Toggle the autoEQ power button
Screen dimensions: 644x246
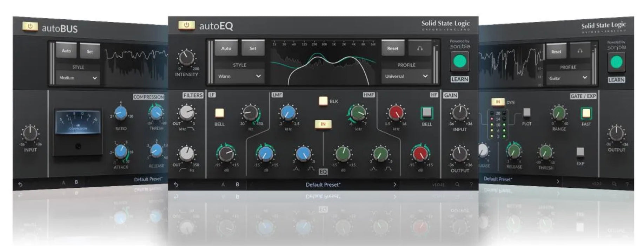point(186,25)
